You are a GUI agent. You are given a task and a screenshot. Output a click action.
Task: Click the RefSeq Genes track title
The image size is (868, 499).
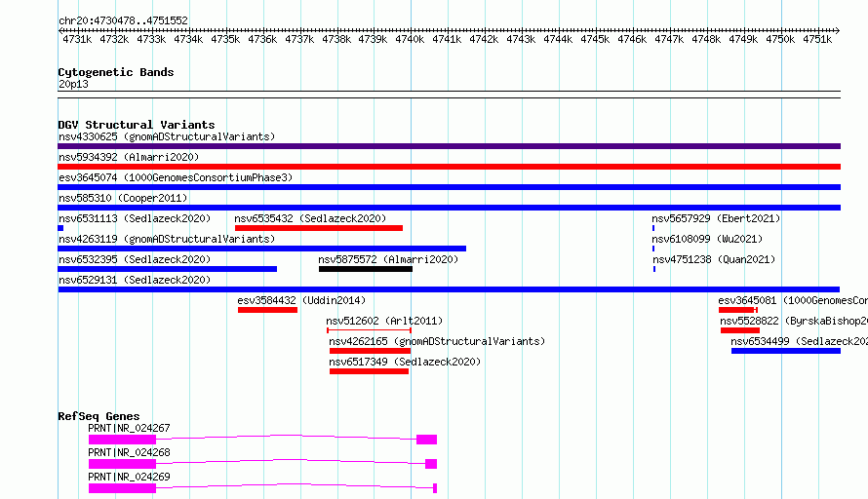(99, 416)
